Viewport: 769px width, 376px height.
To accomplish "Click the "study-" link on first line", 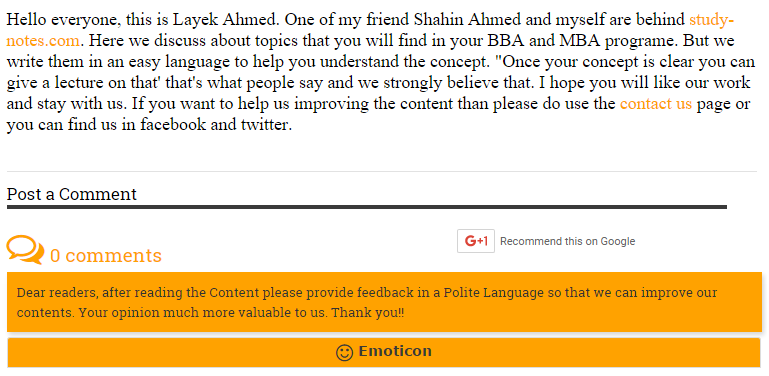I will coord(711,20).
